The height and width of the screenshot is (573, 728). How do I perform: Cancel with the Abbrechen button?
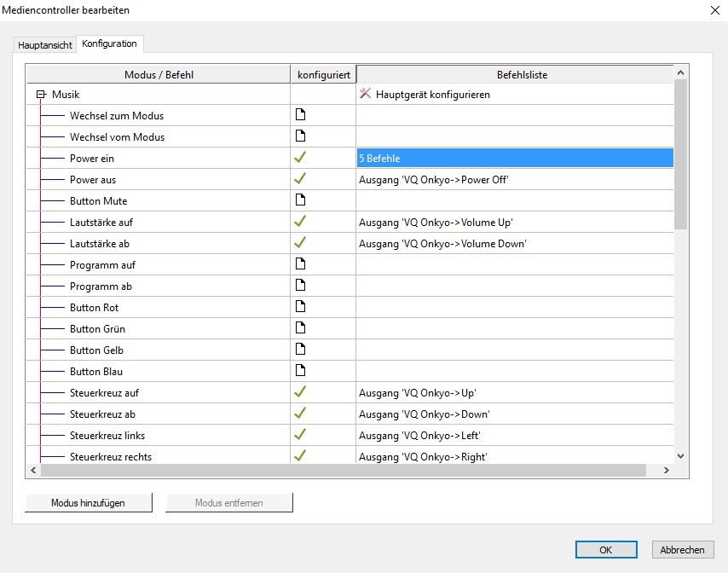coord(682,550)
